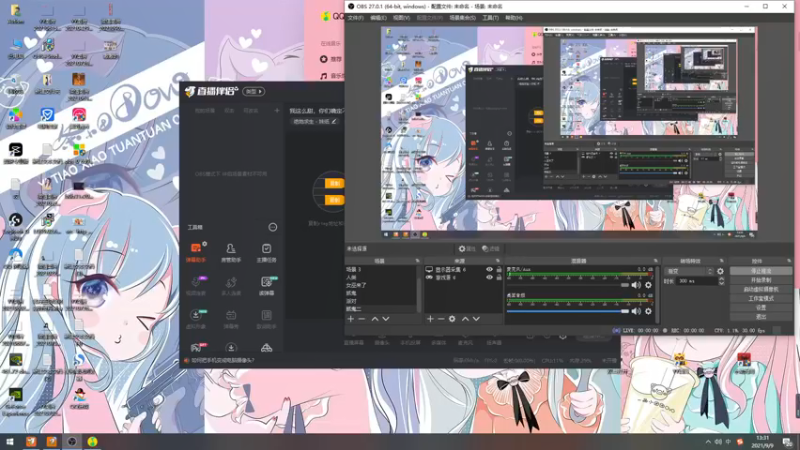The height and width of the screenshot is (450, 800).
Task: Open transition properties gear next to 渐变
Action: coord(720,271)
